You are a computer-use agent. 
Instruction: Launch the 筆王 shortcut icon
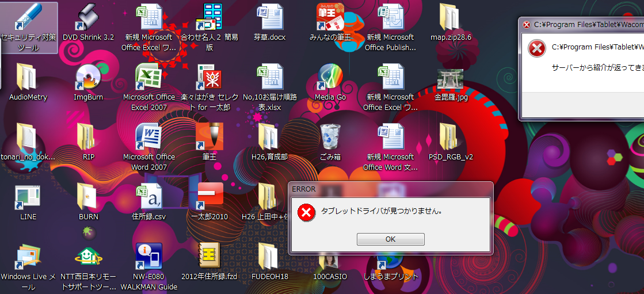pyautogui.click(x=209, y=142)
